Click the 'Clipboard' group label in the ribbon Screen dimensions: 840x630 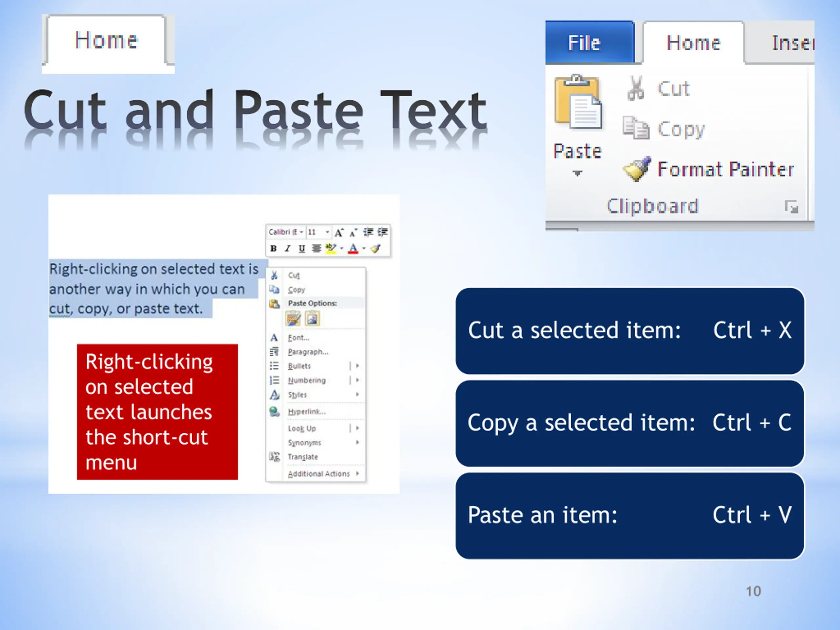(652, 206)
